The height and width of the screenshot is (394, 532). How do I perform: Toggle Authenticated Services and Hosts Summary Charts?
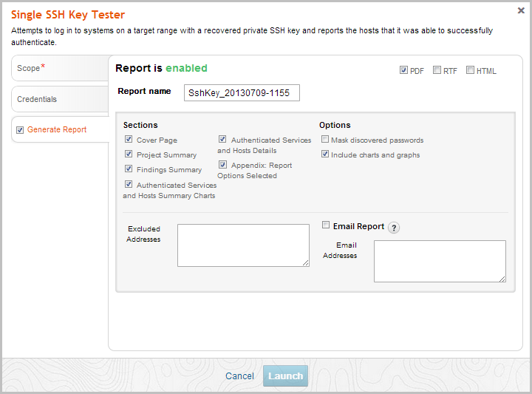129,185
